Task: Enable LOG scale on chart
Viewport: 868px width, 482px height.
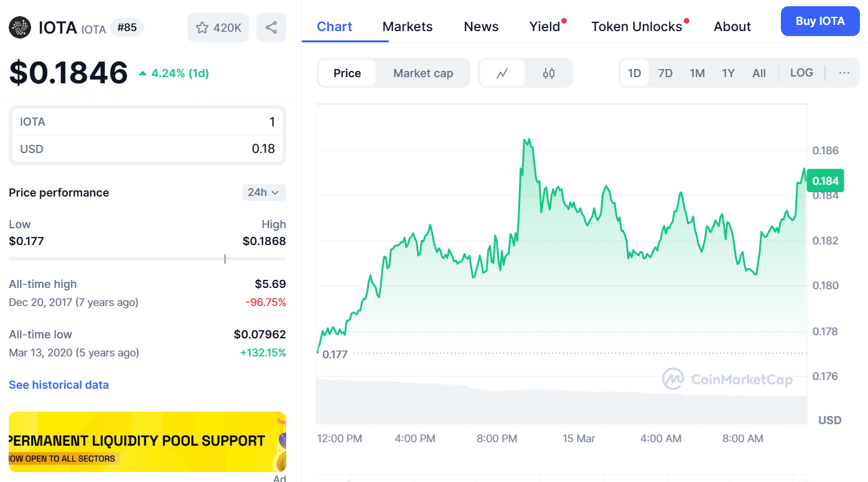Action: [x=801, y=73]
